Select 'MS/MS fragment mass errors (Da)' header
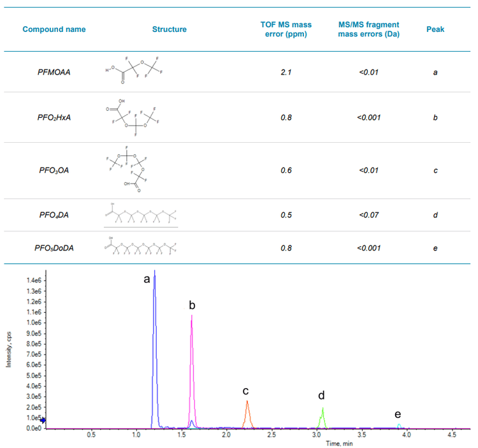Screen dimensions: 478x448 click(x=368, y=29)
